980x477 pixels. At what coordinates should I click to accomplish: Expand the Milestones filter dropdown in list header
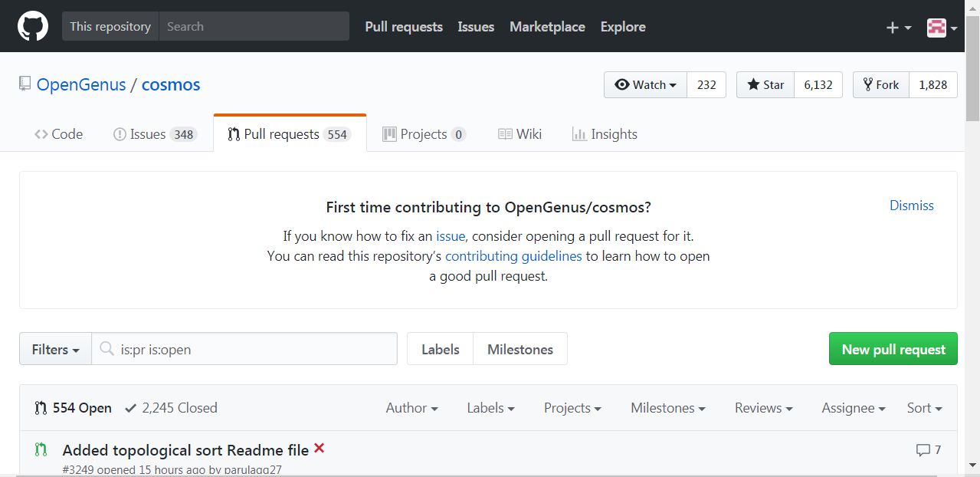tap(667, 408)
